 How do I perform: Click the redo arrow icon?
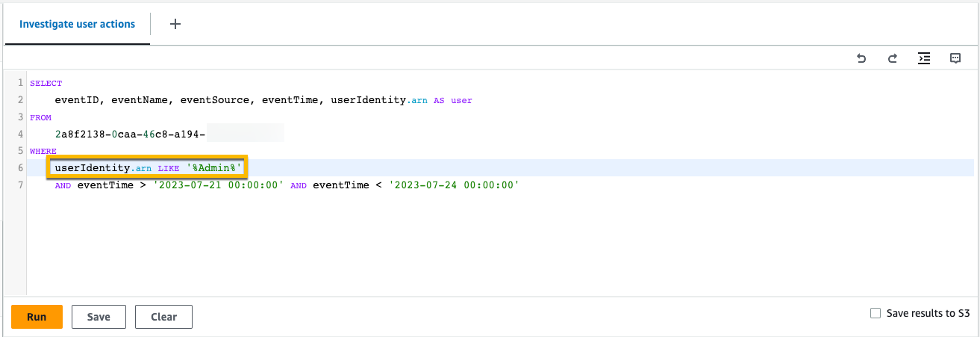point(892,58)
